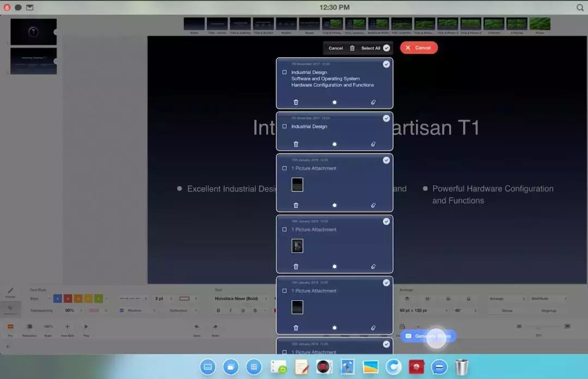Screen dimensions: 588x379
Task: Select the second slide thumbnail in sidebar
Action: pos(33,61)
